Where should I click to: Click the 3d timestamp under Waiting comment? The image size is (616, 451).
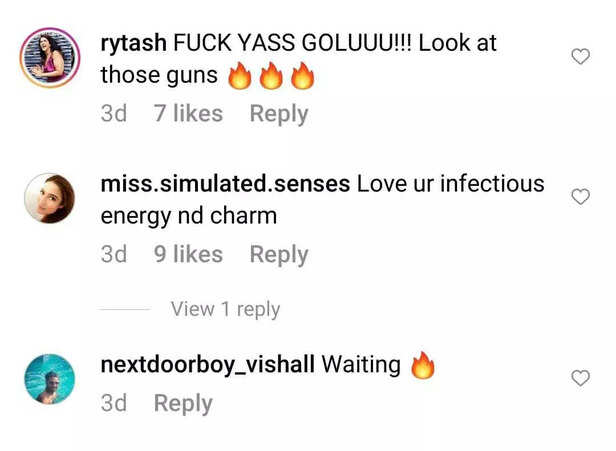[x=114, y=403]
